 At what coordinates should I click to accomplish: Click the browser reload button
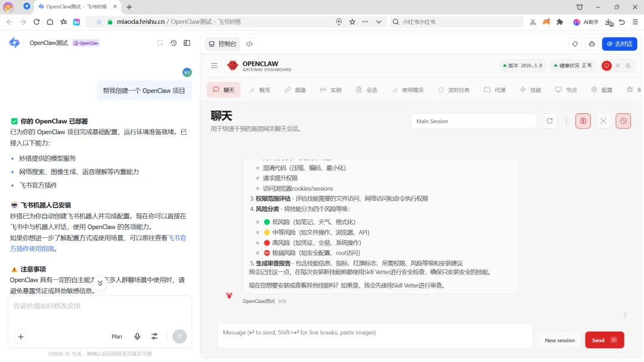click(36, 22)
